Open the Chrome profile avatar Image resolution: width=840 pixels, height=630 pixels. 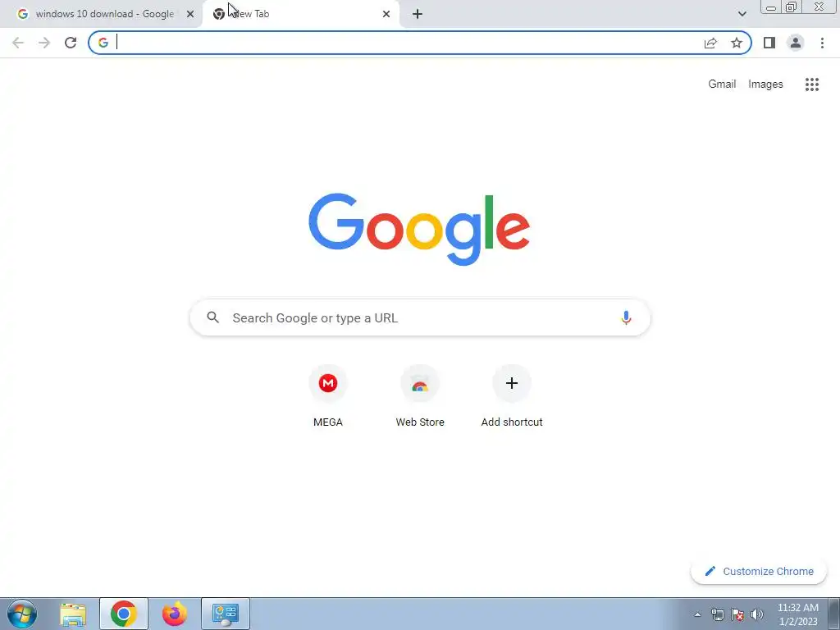point(796,43)
